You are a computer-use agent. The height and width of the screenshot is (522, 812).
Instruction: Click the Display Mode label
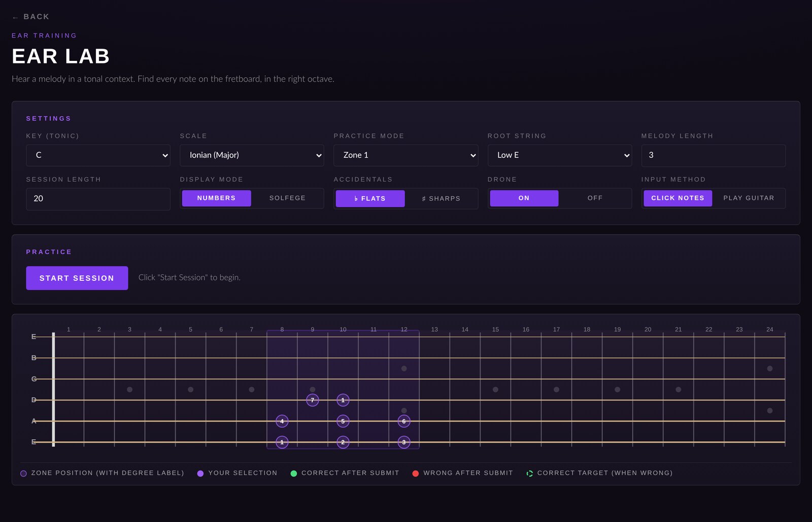pyautogui.click(x=212, y=180)
